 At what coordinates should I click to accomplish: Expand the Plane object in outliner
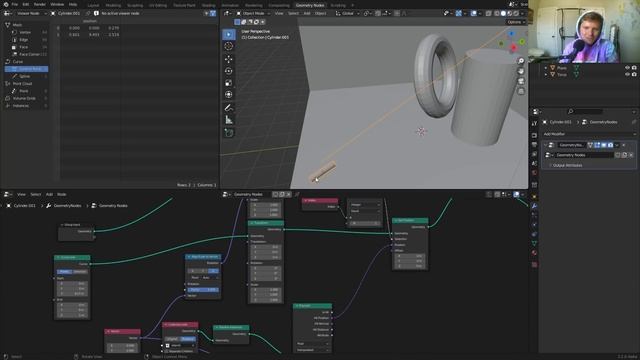(546, 68)
